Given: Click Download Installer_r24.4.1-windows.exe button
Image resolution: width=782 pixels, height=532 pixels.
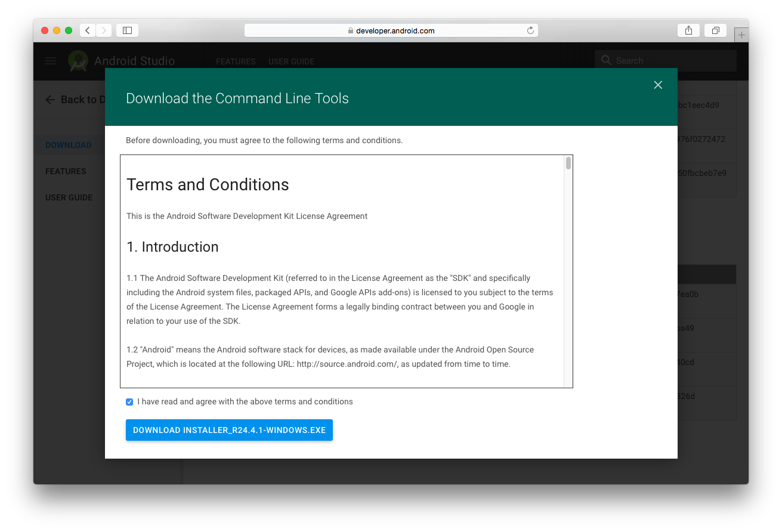Looking at the screenshot, I should coord(229,430).
